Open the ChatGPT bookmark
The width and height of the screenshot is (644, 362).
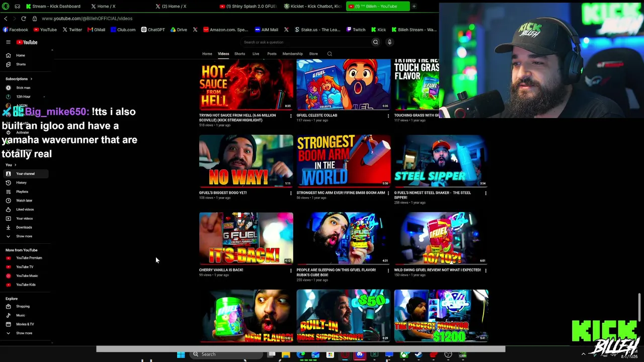click(x=153, y=30)
